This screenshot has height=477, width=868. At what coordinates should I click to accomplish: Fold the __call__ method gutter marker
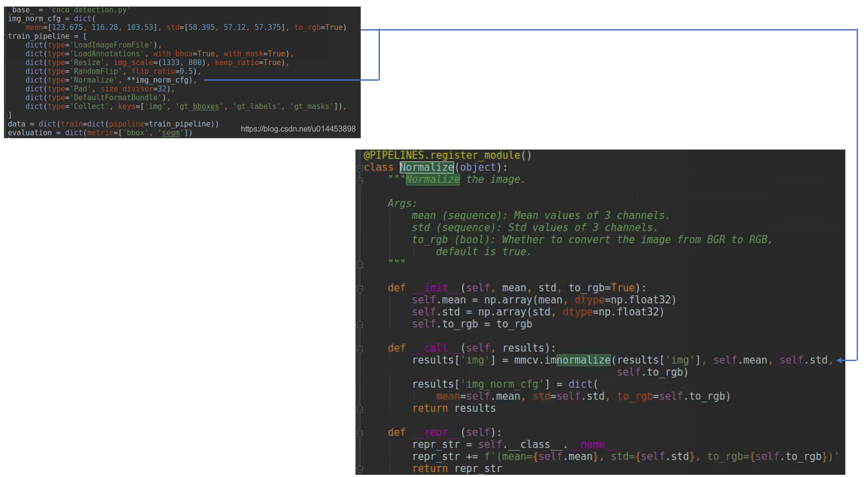click(360, 349)
